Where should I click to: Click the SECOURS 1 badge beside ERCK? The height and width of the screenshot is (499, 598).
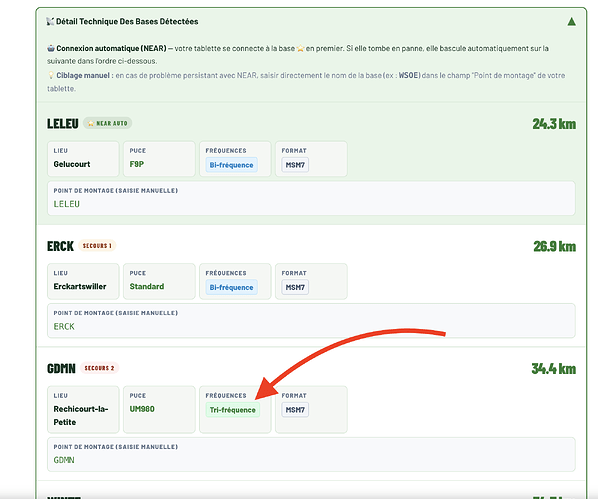(x=97, y=246)
